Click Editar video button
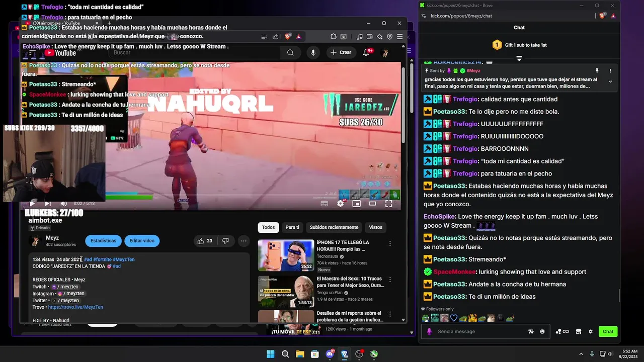The height and width of the screenshot is (362, 644). point(142,241)
